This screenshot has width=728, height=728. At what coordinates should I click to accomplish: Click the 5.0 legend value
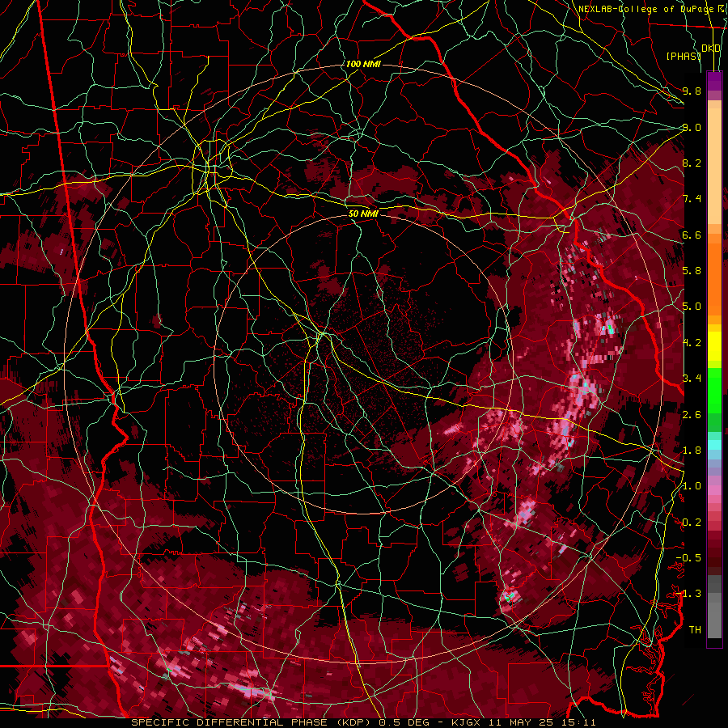click(x=692, y=307)
